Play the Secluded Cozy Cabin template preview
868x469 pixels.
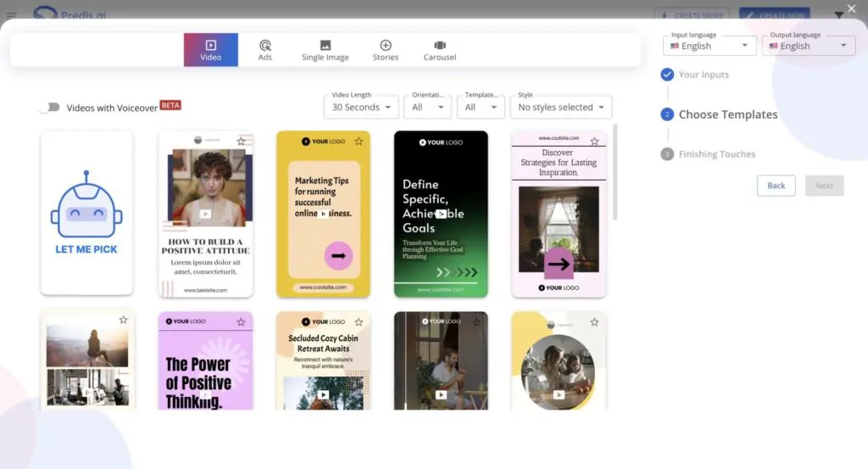[x=323, y=395]
